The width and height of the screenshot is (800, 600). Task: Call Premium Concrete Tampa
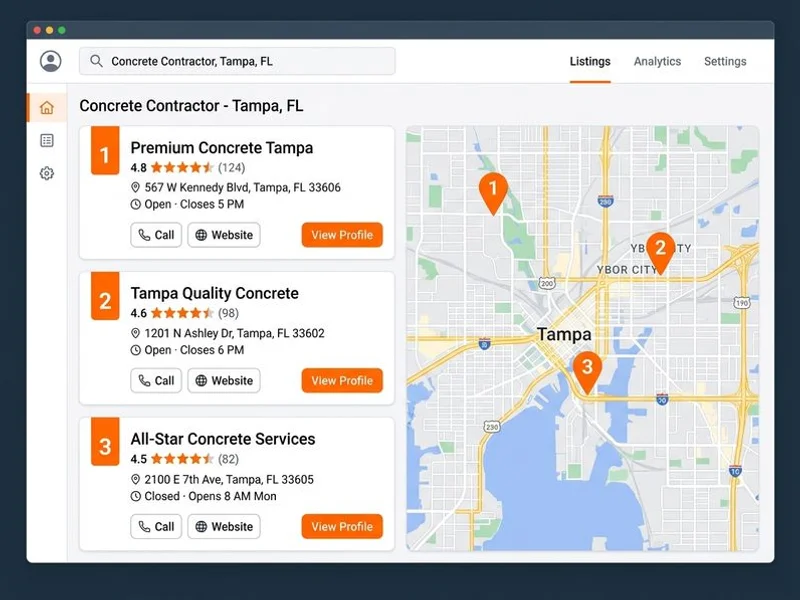click(x=156, y=235)
